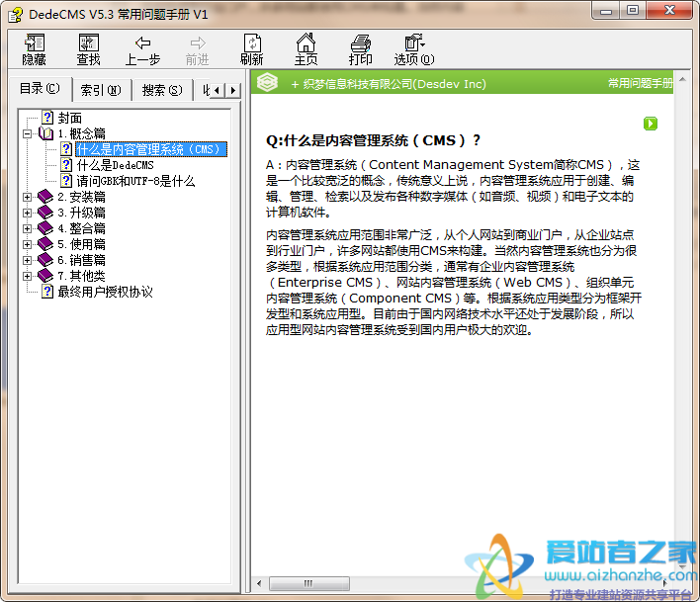This screenshot has height=602, width=700.
Task: Click the help icon in window title bar
Action: click(16, 15)
